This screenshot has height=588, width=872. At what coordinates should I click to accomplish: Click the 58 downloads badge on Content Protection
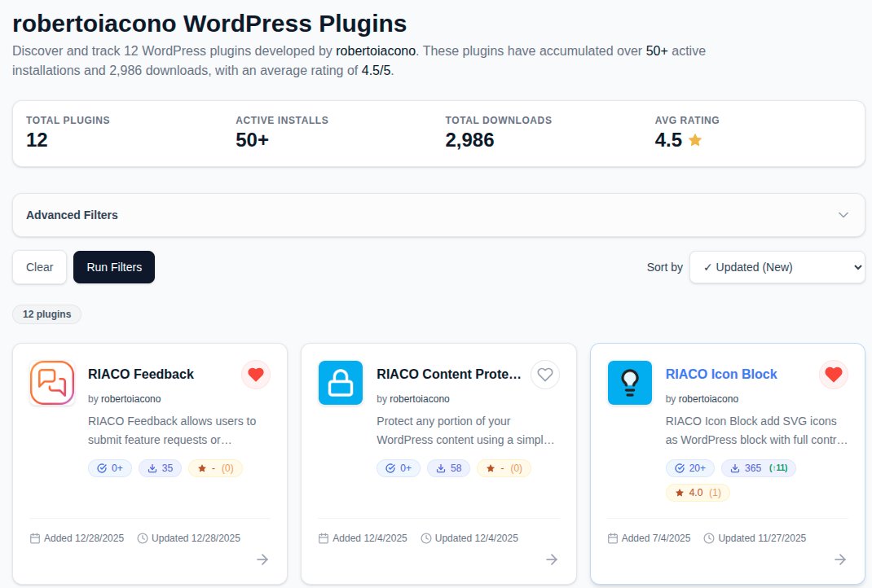pyautogui.click(x=449, y=468)
